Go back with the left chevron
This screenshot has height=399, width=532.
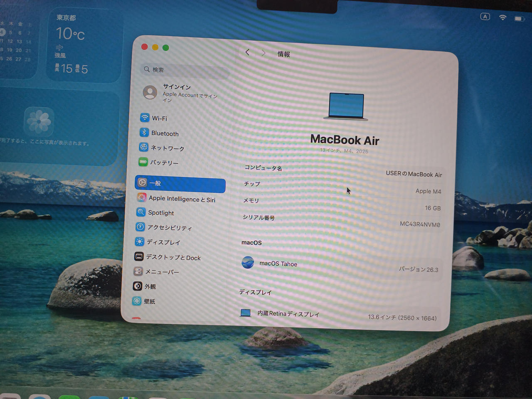point(248,52)
